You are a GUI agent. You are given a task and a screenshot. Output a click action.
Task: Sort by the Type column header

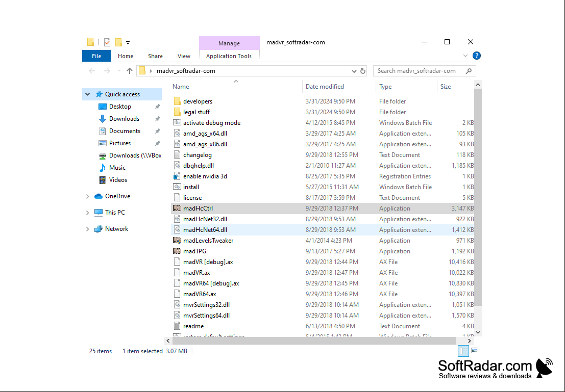point(385,86)
